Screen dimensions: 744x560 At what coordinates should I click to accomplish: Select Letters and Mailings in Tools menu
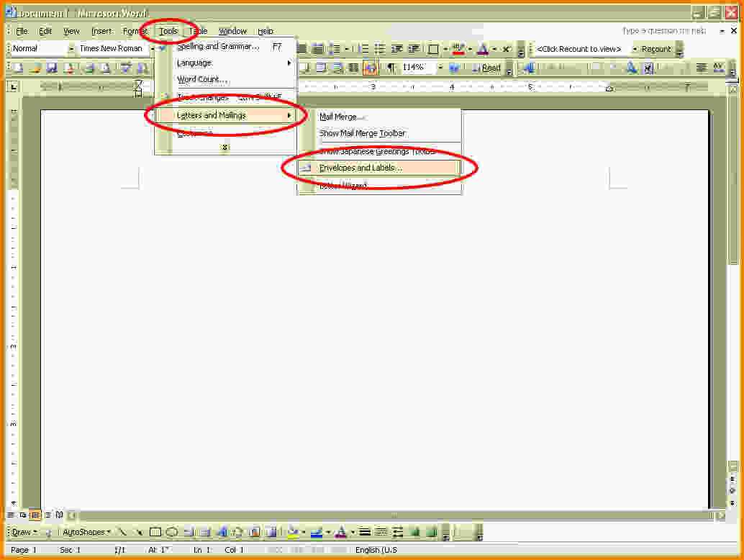point(225,115)
